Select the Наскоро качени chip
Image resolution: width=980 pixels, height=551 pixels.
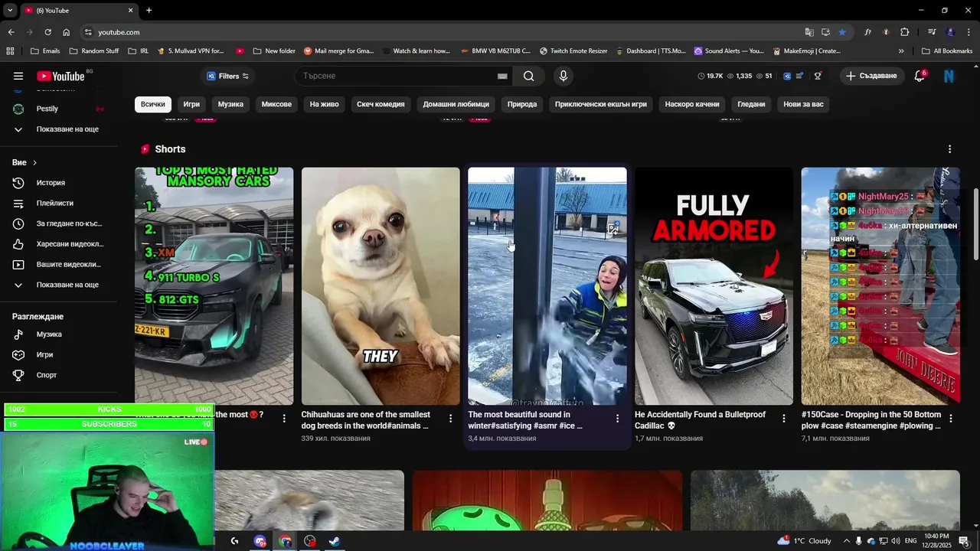[692, 104]
